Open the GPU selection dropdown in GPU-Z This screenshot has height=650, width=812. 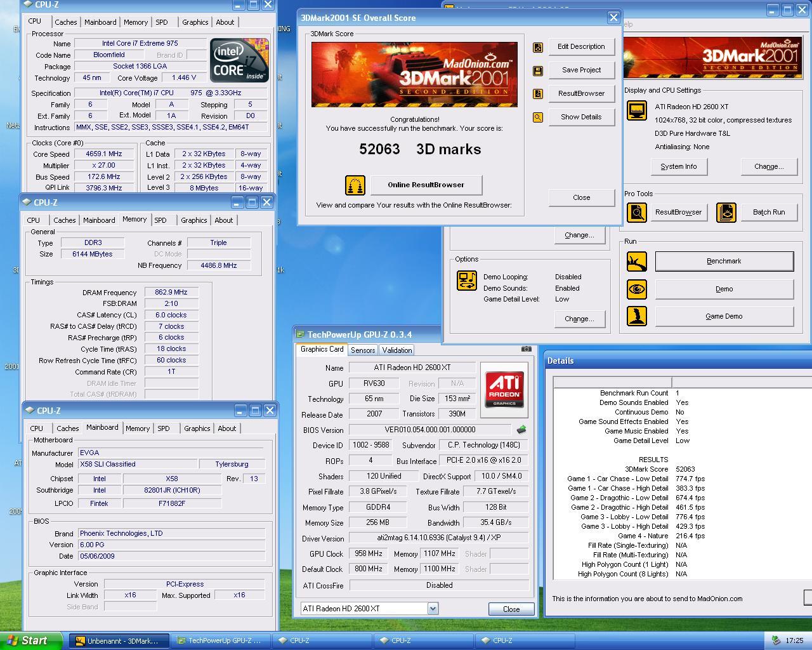point(433,609)
